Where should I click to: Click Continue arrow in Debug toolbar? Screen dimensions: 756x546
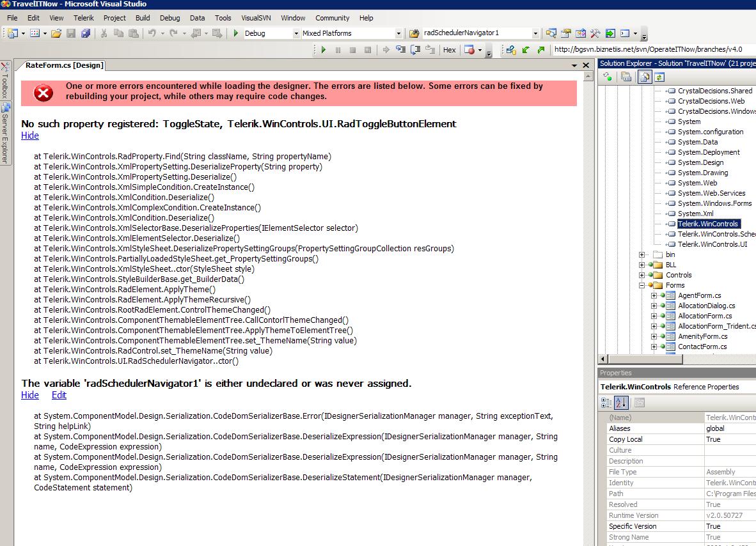pos(324,50)
